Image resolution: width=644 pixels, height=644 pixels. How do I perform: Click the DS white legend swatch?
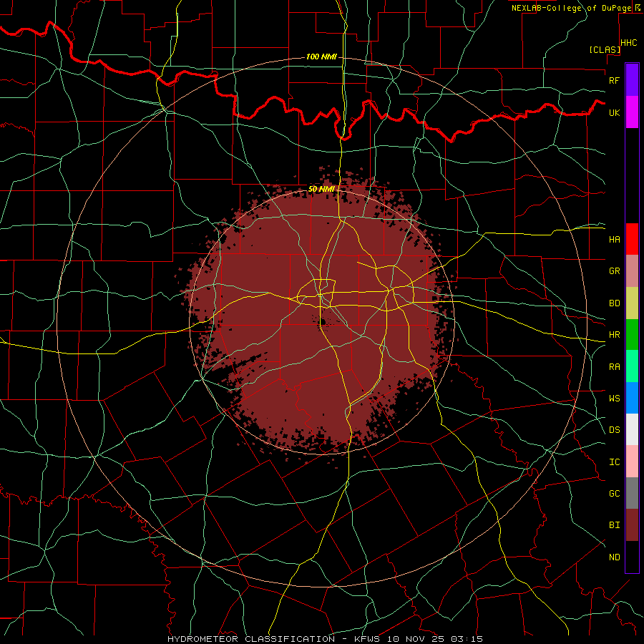coord(632,429)
